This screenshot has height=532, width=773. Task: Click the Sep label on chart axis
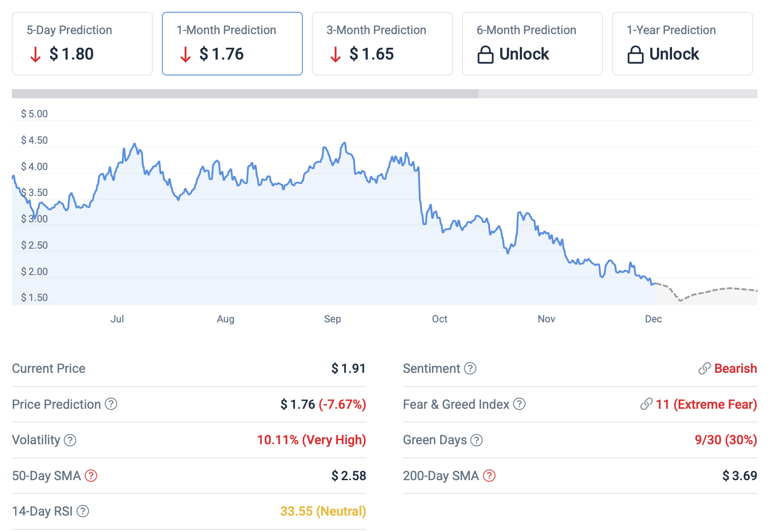pyautogui.click(x=332, y=319)
